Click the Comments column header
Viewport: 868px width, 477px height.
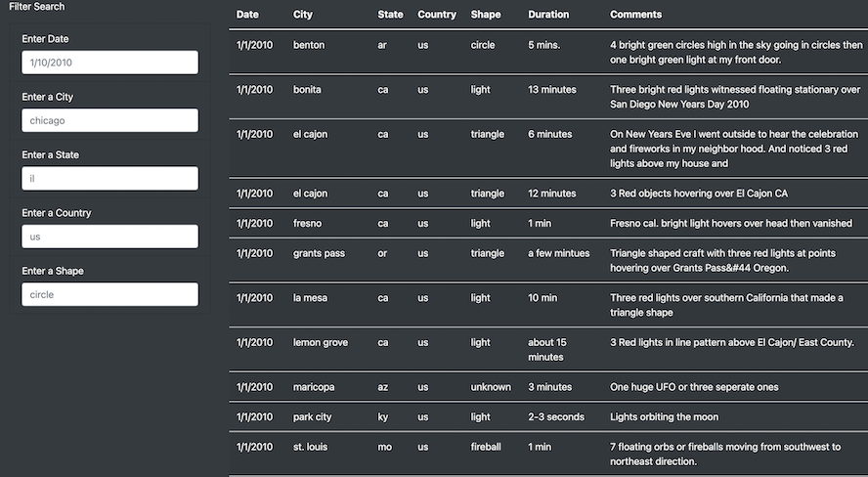coord(636,15)
